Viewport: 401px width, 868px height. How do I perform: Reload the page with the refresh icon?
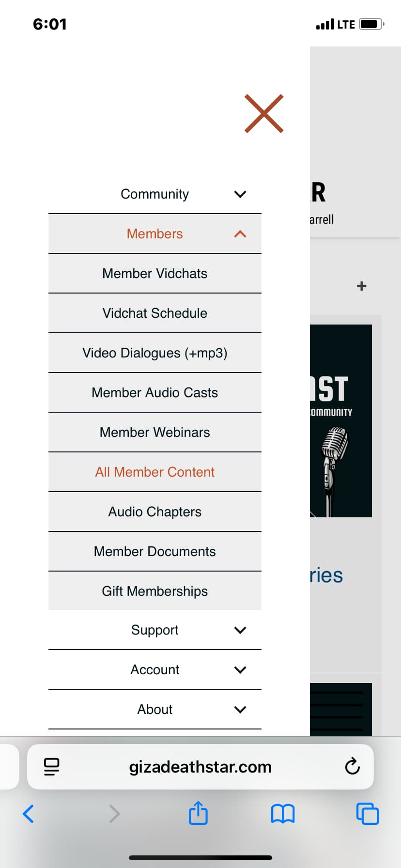[x=352, y=767]
